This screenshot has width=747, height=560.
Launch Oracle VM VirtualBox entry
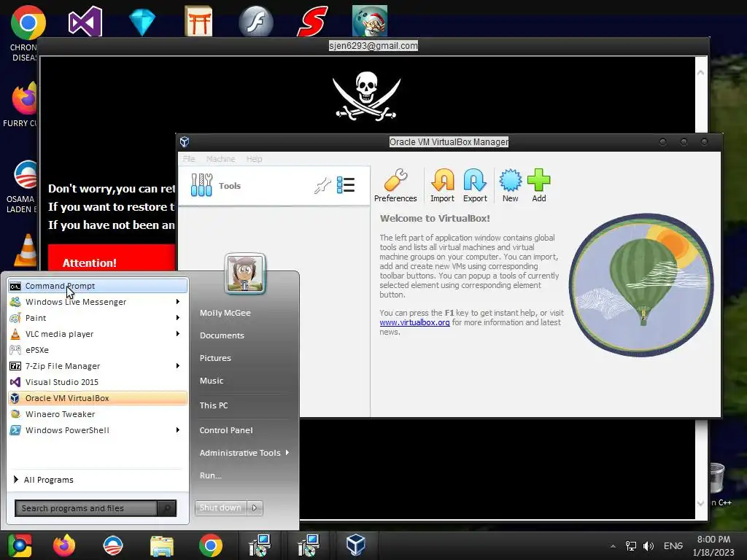pyautogui.click(x=98, y=398)
